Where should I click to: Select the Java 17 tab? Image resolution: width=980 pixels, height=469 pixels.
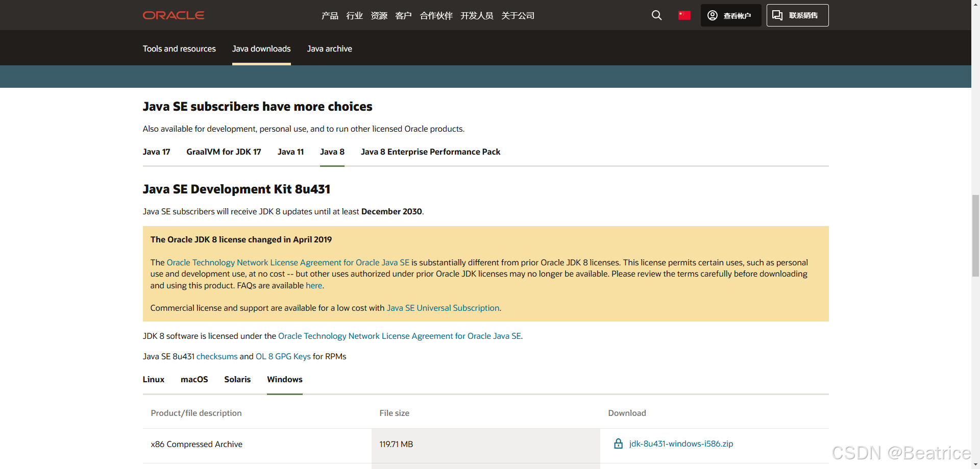(156, 152)
